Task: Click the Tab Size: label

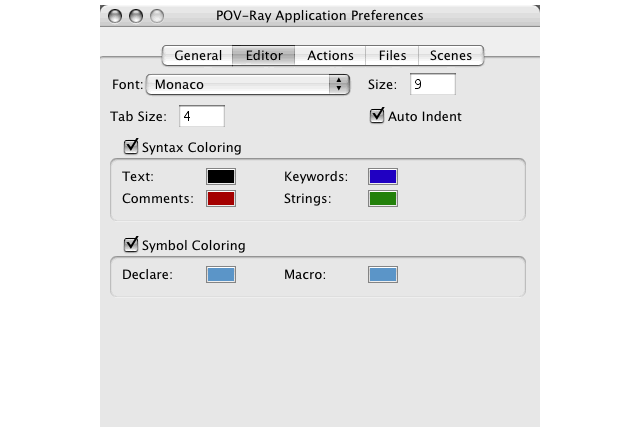Action: (138, 116)
